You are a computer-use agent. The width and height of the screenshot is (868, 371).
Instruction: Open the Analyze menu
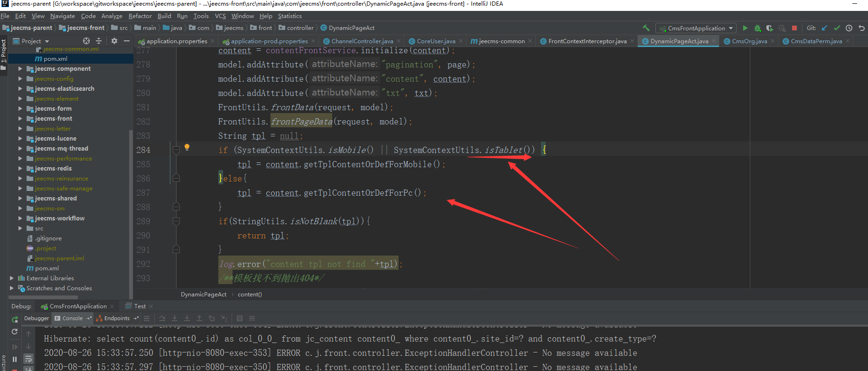pyautogui.click(x=112, y=16)
